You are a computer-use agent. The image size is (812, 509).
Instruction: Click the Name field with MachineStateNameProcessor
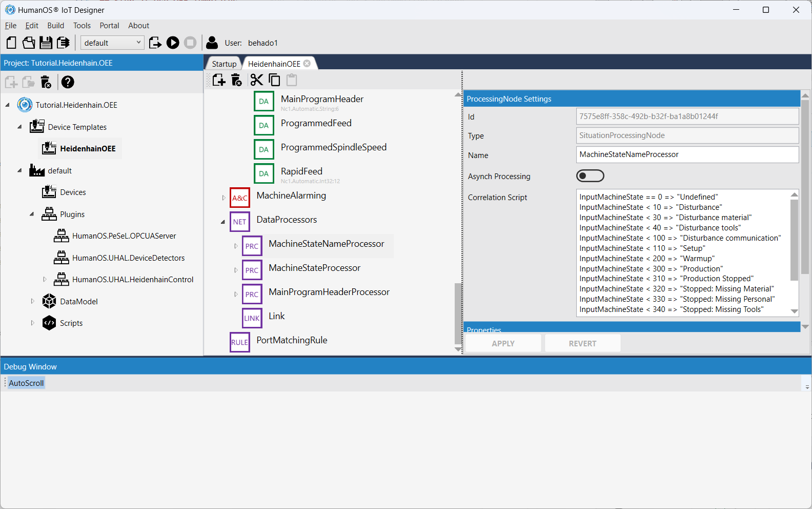click(x=687, y=154)
